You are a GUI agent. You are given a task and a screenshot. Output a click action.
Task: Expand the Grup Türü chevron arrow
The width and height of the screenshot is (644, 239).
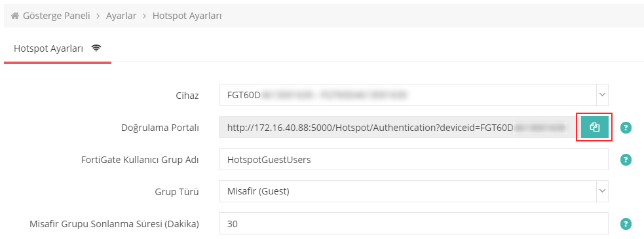pos(602,191)
